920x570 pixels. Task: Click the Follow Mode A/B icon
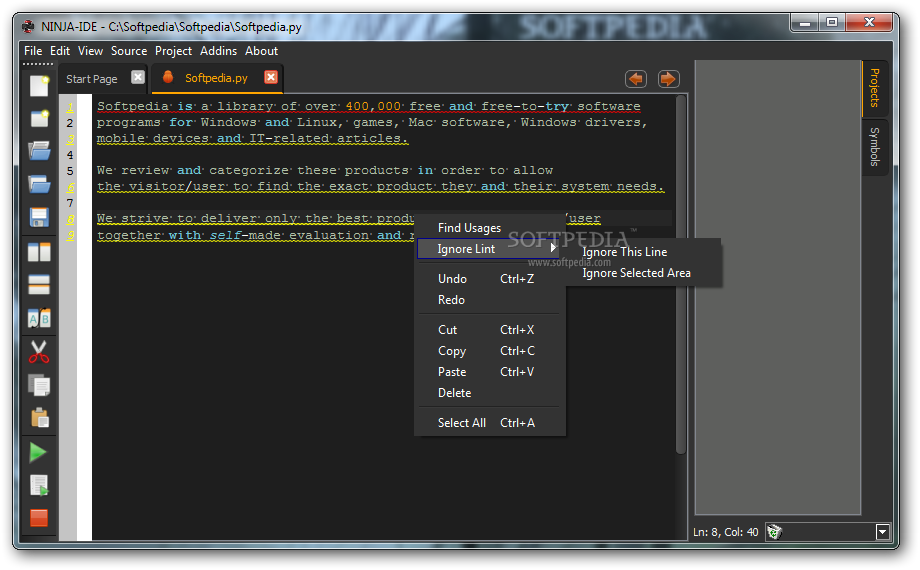click(x=39, y=319)
